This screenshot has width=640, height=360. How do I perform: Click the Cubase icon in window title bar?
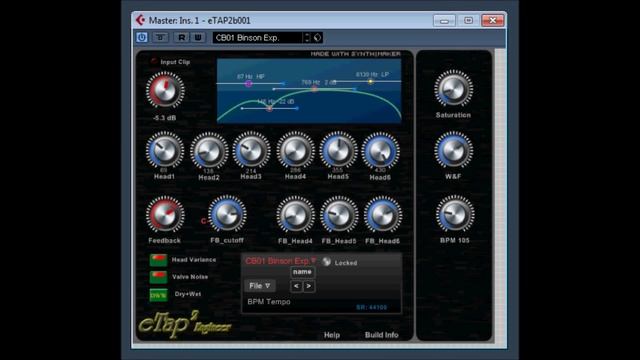(x=140, y=20)
